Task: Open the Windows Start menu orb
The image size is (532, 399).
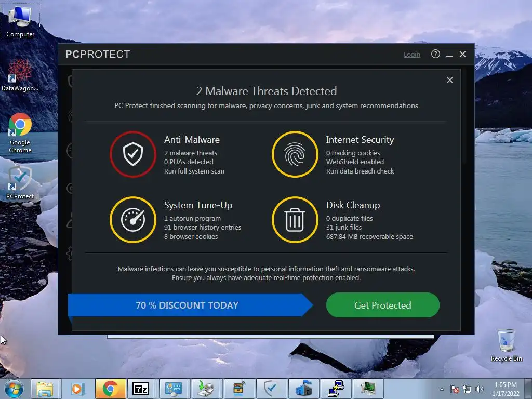Action: click(14, 389)
